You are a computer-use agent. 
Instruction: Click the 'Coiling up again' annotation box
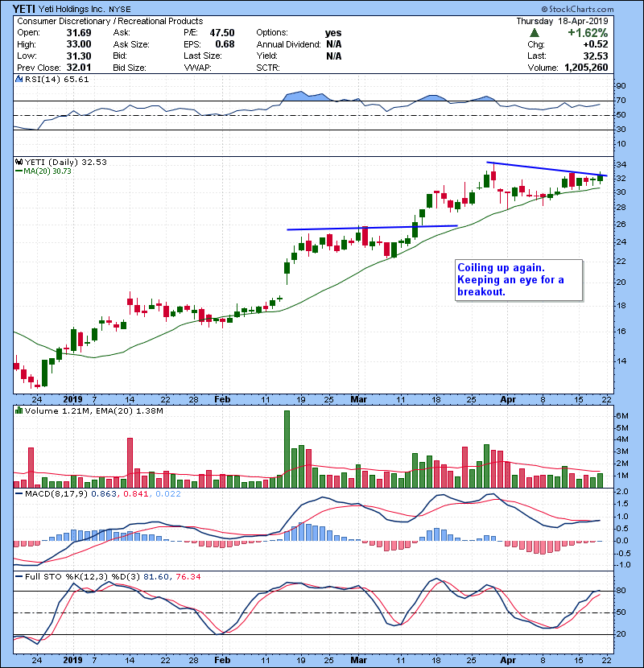pos(518,280)
